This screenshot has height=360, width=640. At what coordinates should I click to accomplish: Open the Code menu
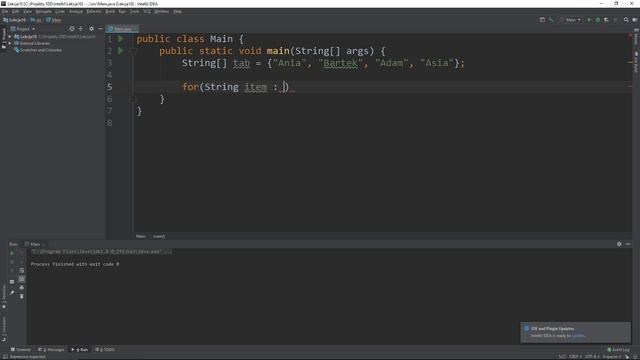[x=60, y=11]
